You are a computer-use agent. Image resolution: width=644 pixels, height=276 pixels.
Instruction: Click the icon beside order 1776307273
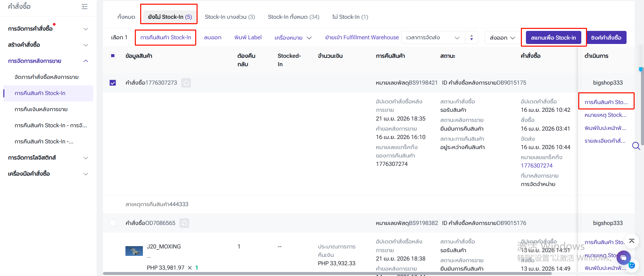pos(186,83)
